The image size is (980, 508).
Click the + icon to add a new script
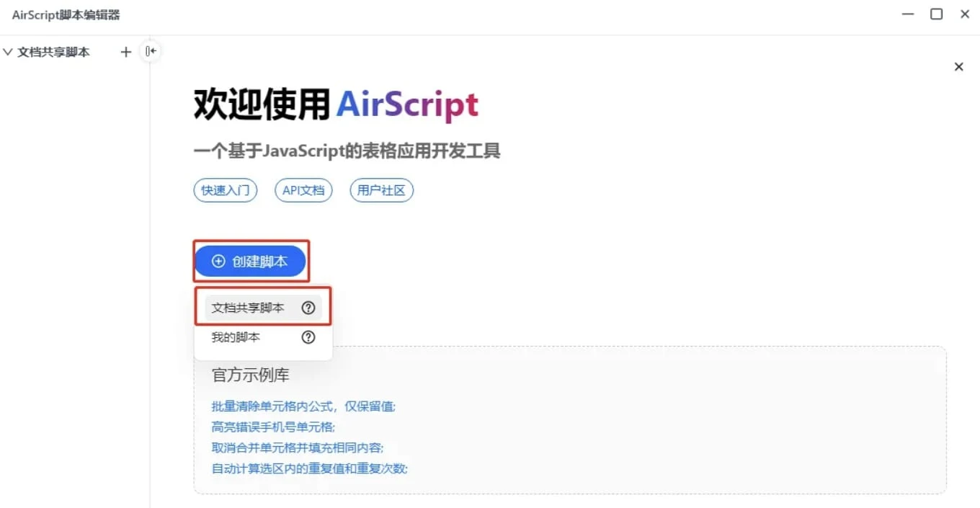pyautogui.click(x=125, y=51)
